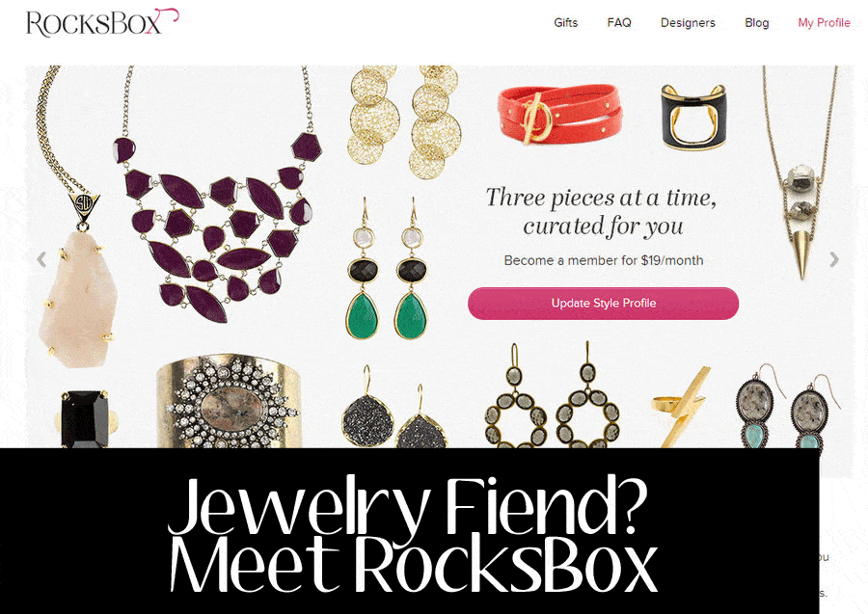Image resolution: width=868 pixels, height=614 pixels.
Task: Advance to next carousel slide arrow
Action: [x=833, y=259]
